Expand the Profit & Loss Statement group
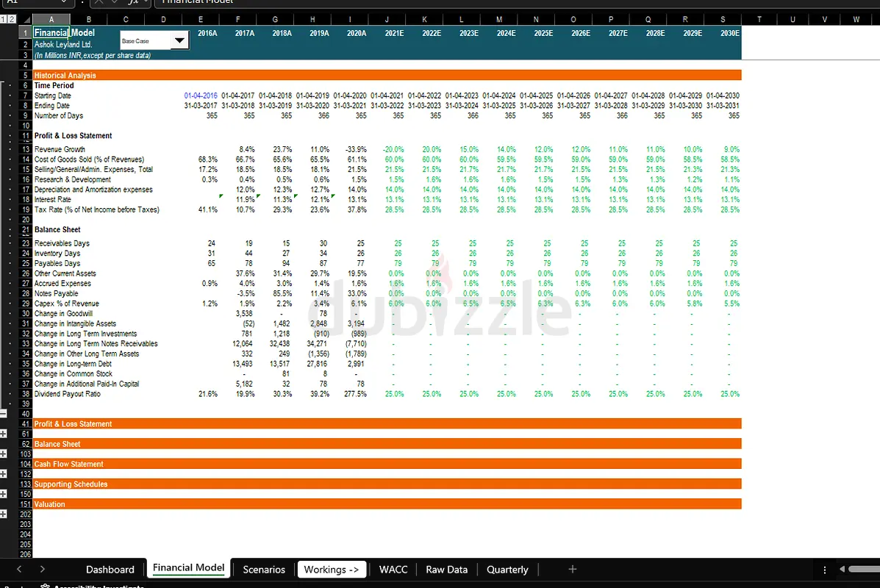Screen dimensions: 880x588 pos(4,434)
